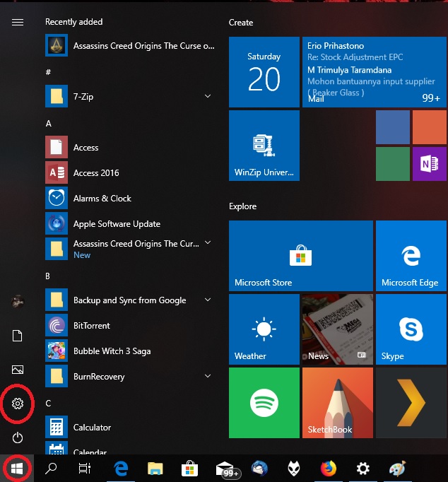Viewport: 448px width, 482px height.
Task: Open Alarms & Clock app
Action: [130, 199]
